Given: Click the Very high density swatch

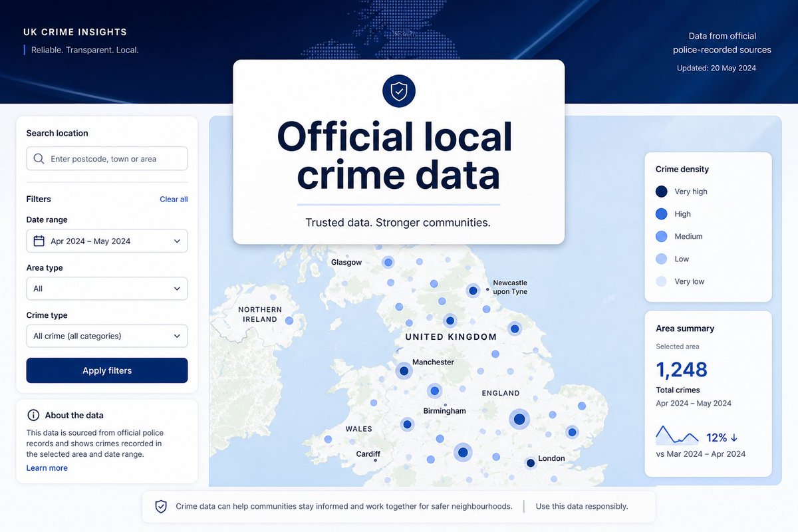Looking at the screenshot, I should pyautogui.click(x=661, y=192).
